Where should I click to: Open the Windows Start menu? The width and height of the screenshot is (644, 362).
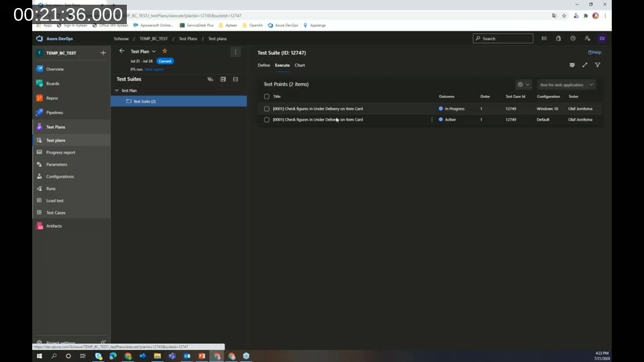[x=40, y=356]
